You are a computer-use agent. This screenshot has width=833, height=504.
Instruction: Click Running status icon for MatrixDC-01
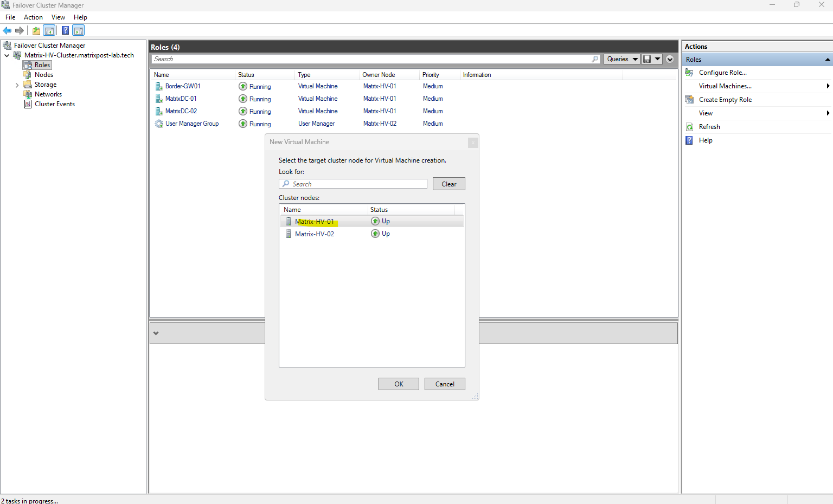point(243,99)
